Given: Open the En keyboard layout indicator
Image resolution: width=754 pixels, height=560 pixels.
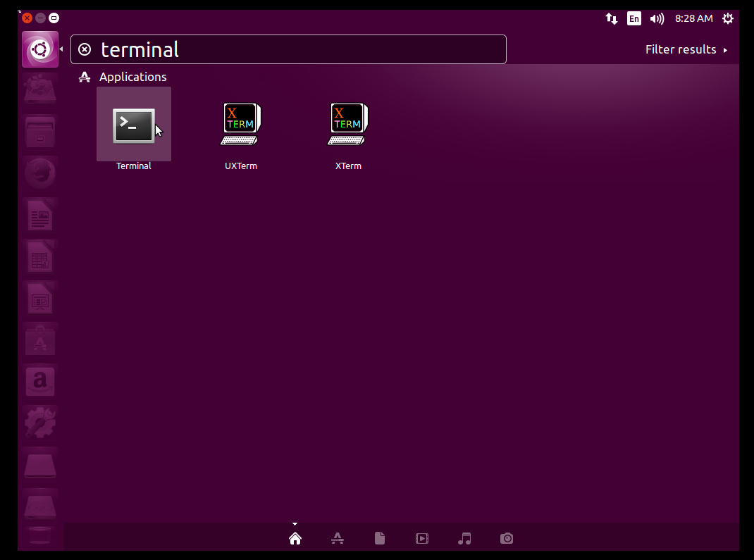Looking at the screenshot, I should (x=634, y=19).
